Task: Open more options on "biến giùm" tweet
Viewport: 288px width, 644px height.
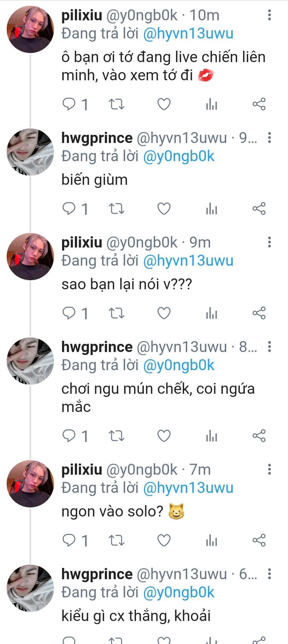Action: coord(269,138)
